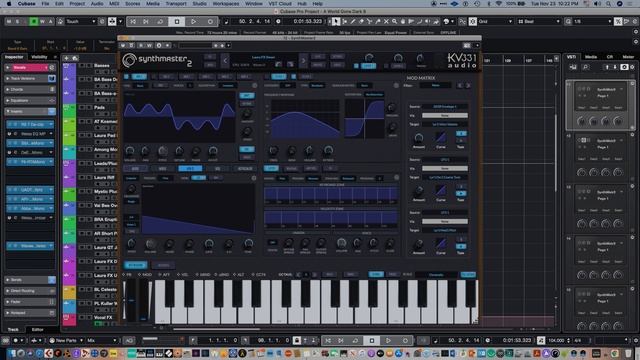Click Find Instruments icon in VSTi rack
The image size is (640, 360).
(x=585, y=67)
